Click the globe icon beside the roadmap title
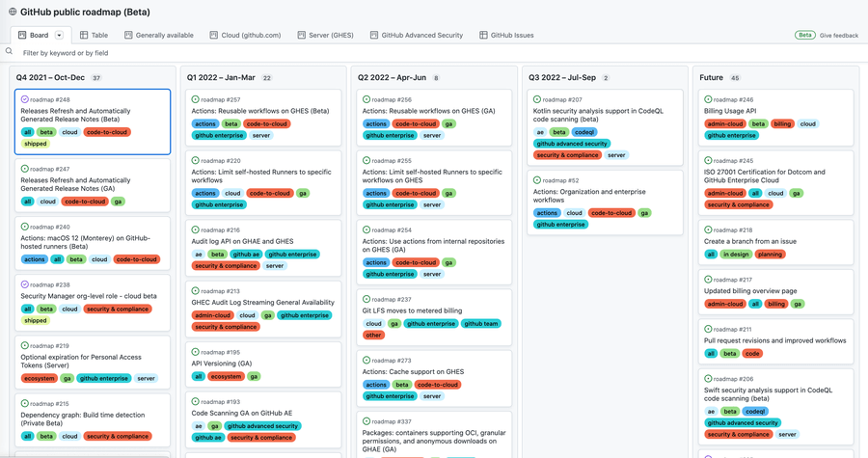This screenshot has height=458, width=868. [x=13, y=12]
